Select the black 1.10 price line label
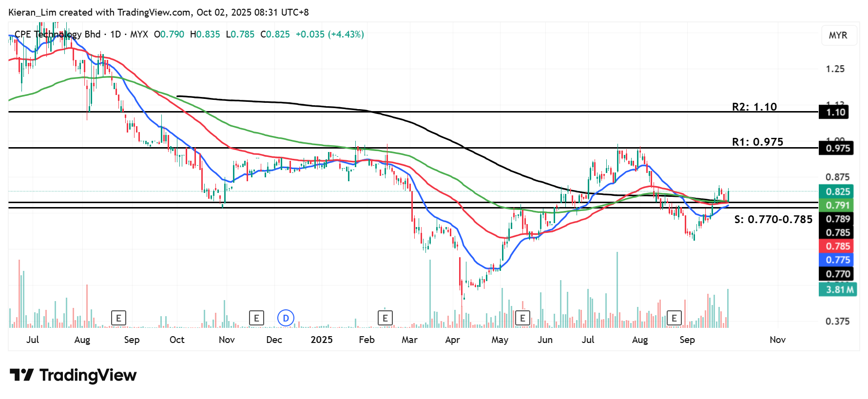Viewport: 868px width, 399px height. pyautogui.click(x=835, y=113)
